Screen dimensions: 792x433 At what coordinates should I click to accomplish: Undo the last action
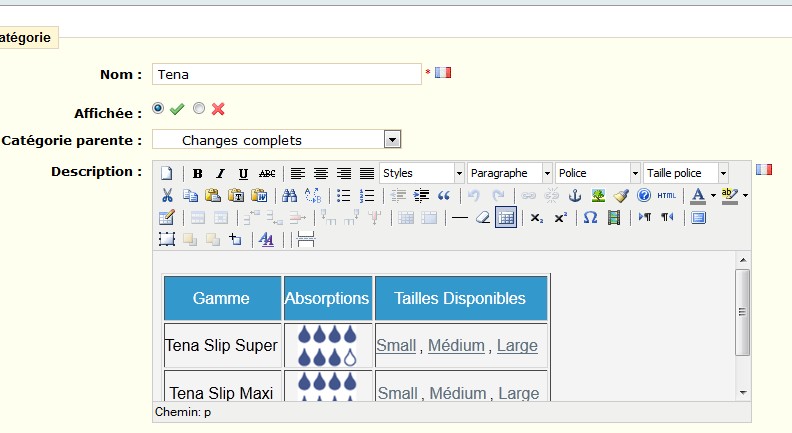(474, 195)
